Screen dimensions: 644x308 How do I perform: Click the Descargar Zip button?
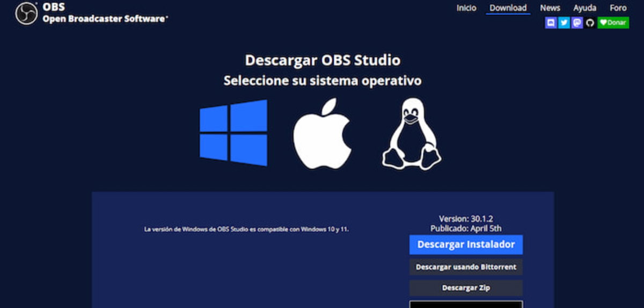[466, 288]
